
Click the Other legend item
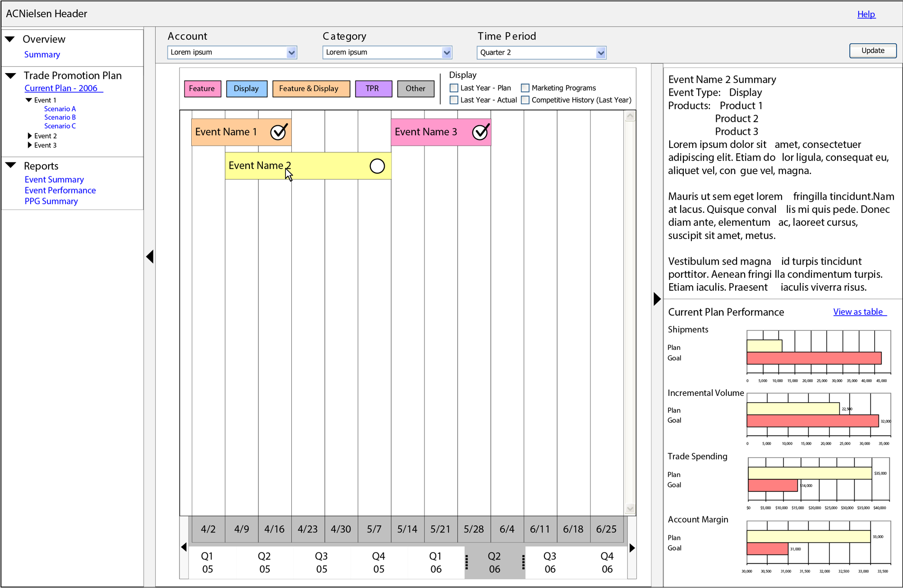pos(415,88)
